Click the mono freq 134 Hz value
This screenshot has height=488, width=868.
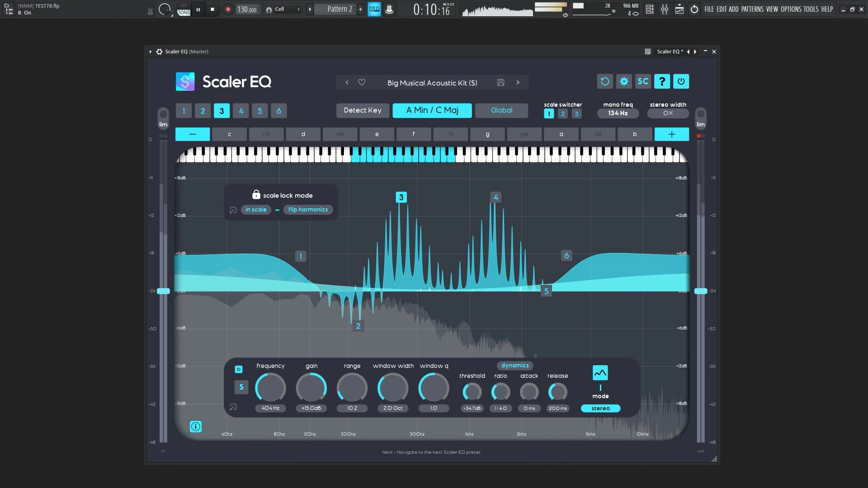coord(618,113)
